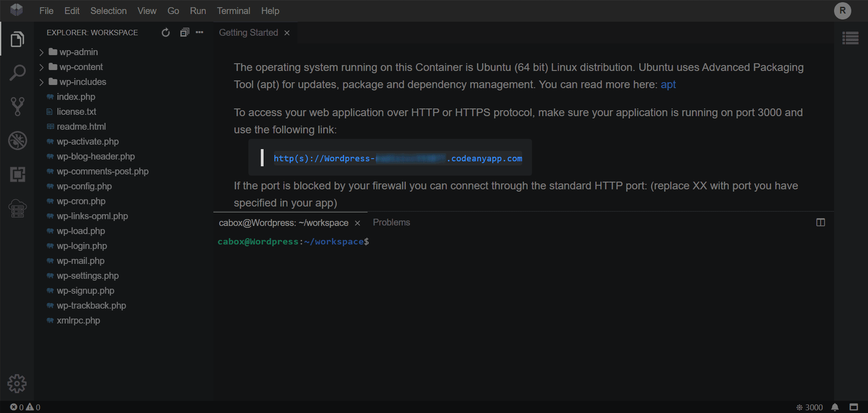Refresh the Explorer workspace
This screenshot has width=868, height=413.
165,33
